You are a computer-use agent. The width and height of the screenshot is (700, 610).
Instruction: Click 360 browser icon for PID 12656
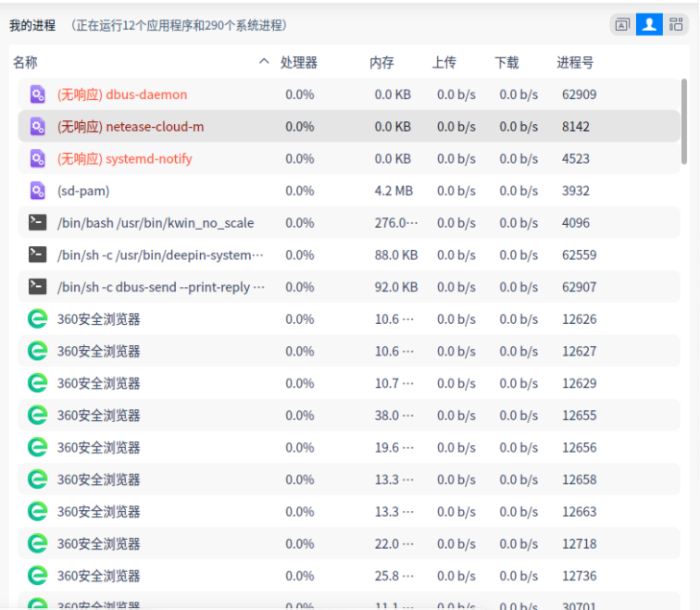pyautogui.click(x=37, y=448)
